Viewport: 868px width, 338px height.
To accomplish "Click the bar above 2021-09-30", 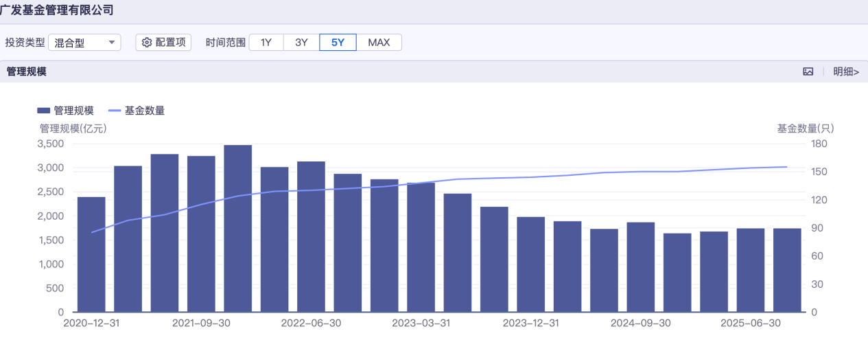I will [201, 234].
